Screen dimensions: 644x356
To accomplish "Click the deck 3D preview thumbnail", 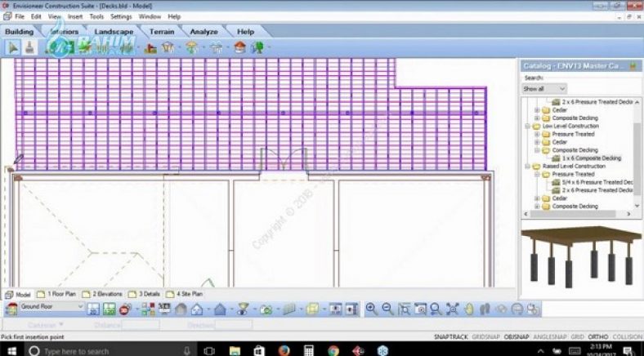I will pos(581,256).
